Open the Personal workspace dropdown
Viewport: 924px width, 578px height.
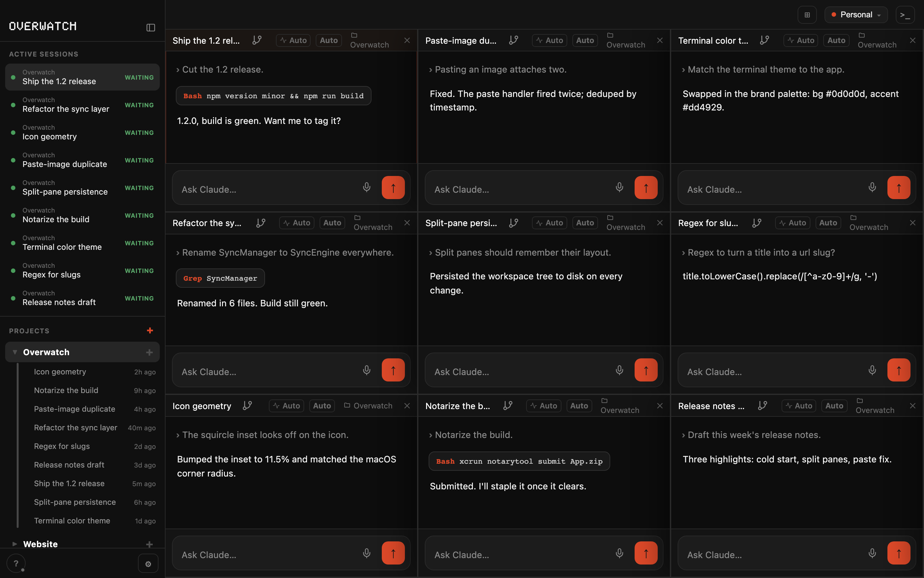coord(856,15)
